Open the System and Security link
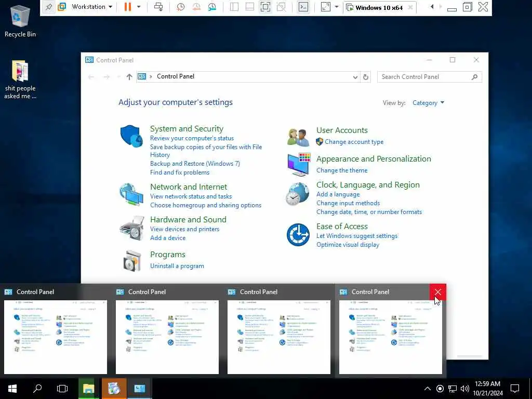 (x=187, y=129)
